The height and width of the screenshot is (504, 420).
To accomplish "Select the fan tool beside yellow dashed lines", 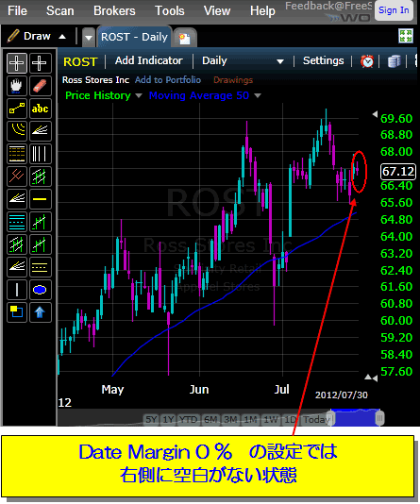I will 17,267.
